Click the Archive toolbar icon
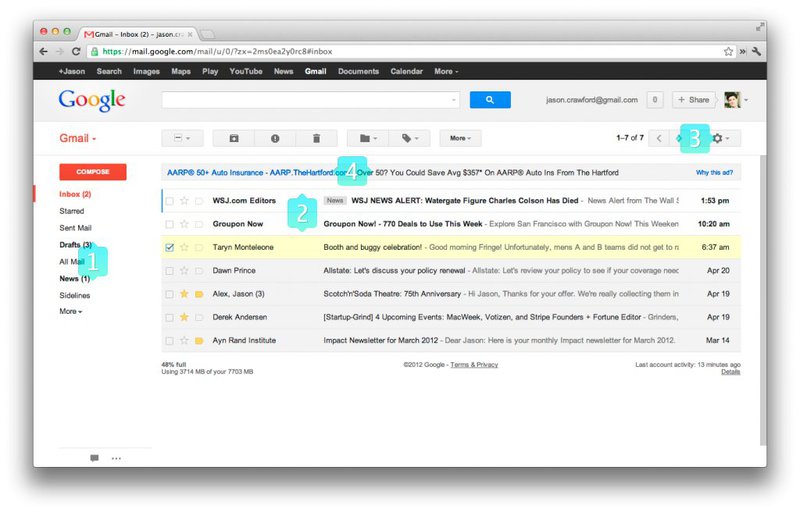Viewport: 800px width, 513px height. click(234, 138)
